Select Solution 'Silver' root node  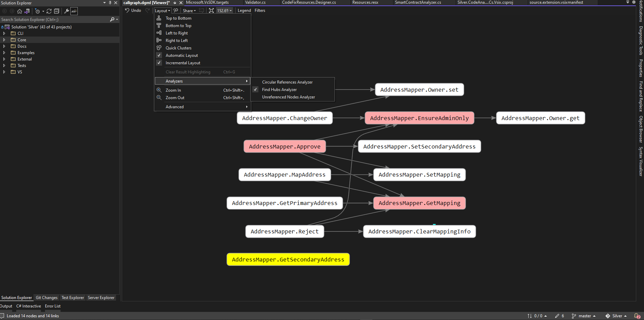tap(41, 27)
